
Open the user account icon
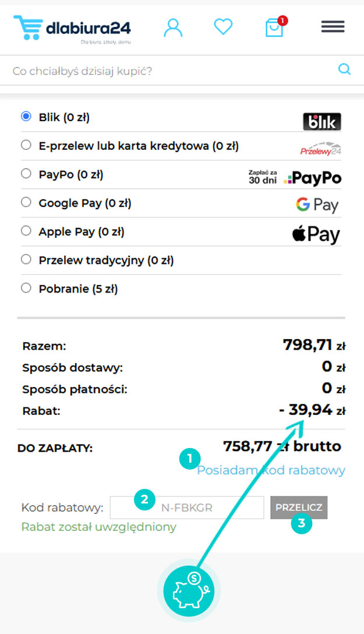173,27
